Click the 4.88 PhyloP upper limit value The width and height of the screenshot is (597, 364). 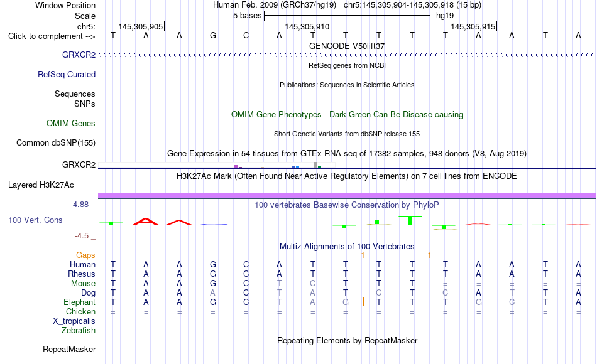(x=80, y=205)
